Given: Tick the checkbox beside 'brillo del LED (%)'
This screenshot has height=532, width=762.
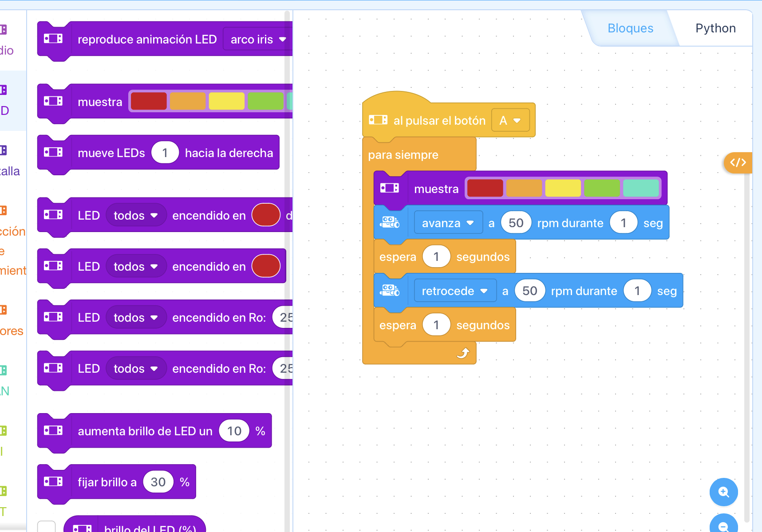Looking at the screenshot, I should point(47,527).
